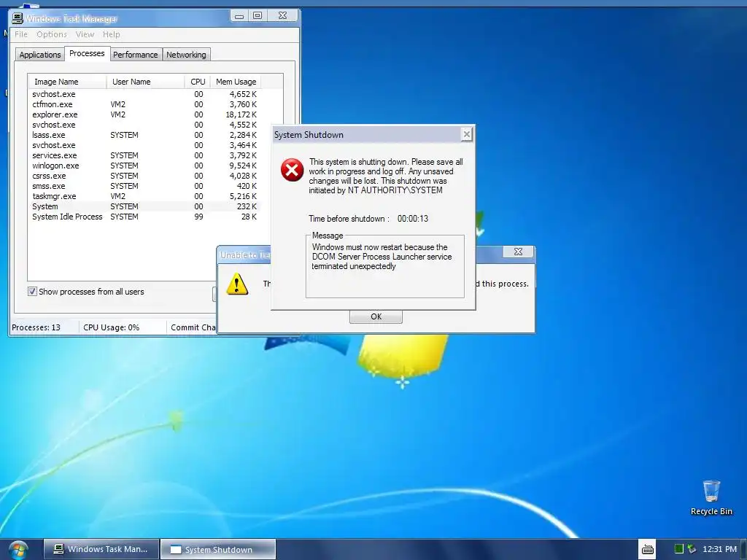Click the Processes: 13 status bar entry
The width and height of the screenshot is (747, 560).
pyautogui.click(x=36, y=327)
